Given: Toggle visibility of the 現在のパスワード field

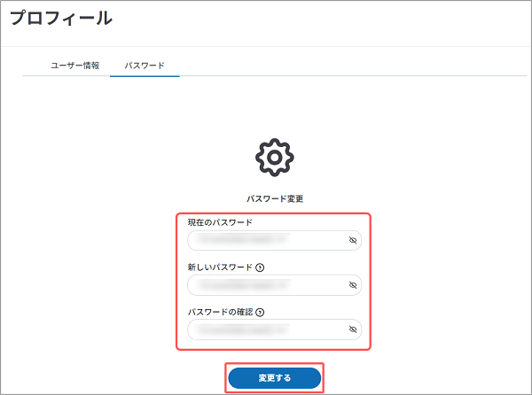Looking at the screenshot, I should click(x=352, y=240).
